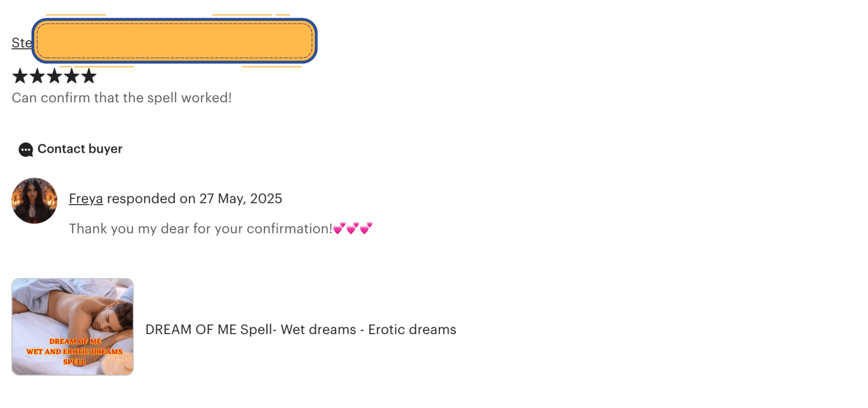Open the reviewer name link starting with Ste
868x408 pixels.
point(21,43)
